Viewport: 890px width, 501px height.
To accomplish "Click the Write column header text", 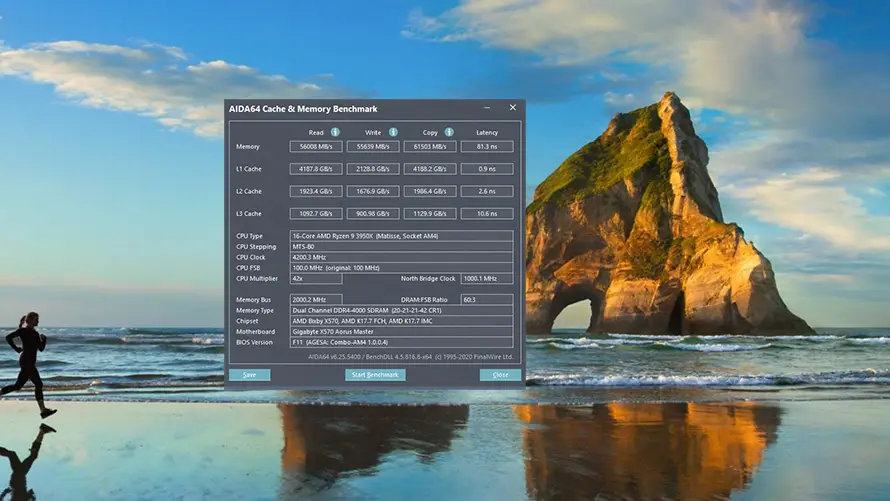I will click(373, 133).
